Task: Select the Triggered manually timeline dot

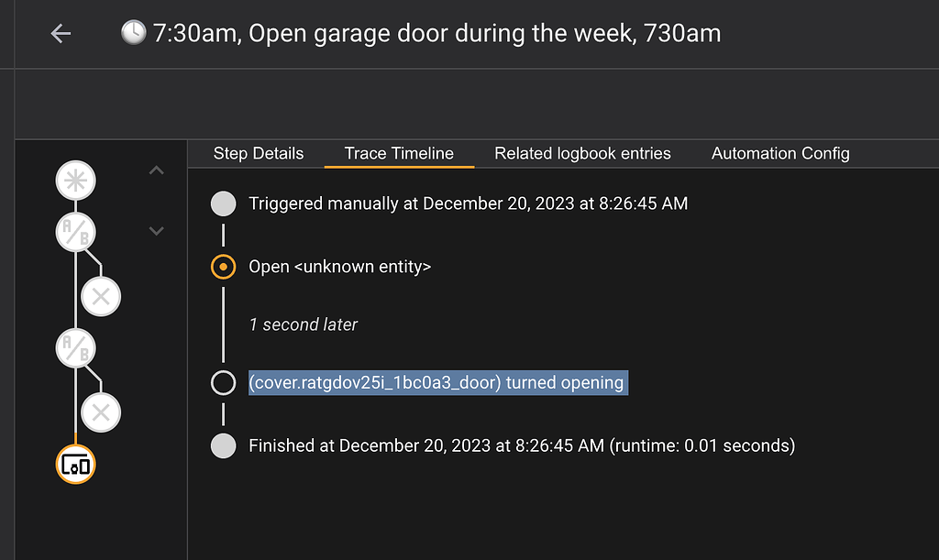Action: [x=223, y=203]
